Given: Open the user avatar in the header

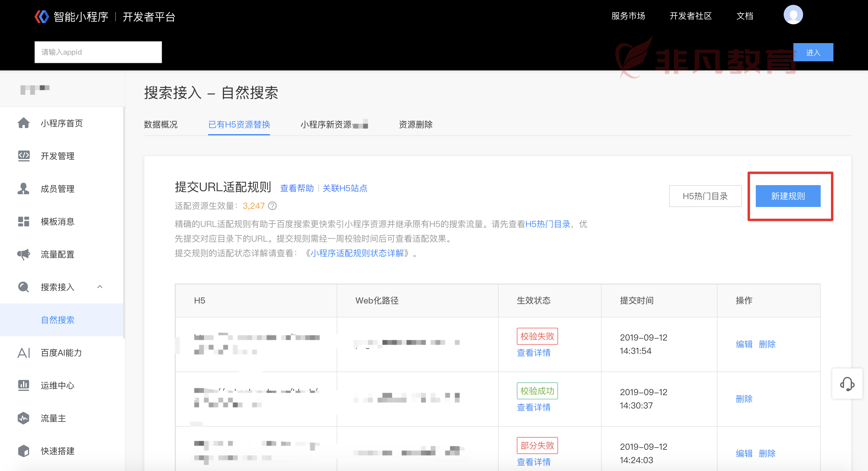Looking at the screenshot, I should point(793,15).
